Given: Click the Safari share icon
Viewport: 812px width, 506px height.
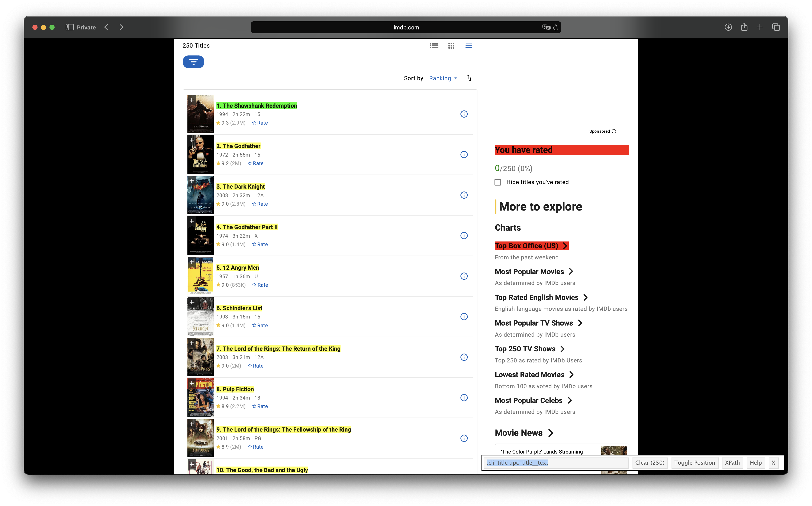Looking at the screenshot, I should [744, 27].
